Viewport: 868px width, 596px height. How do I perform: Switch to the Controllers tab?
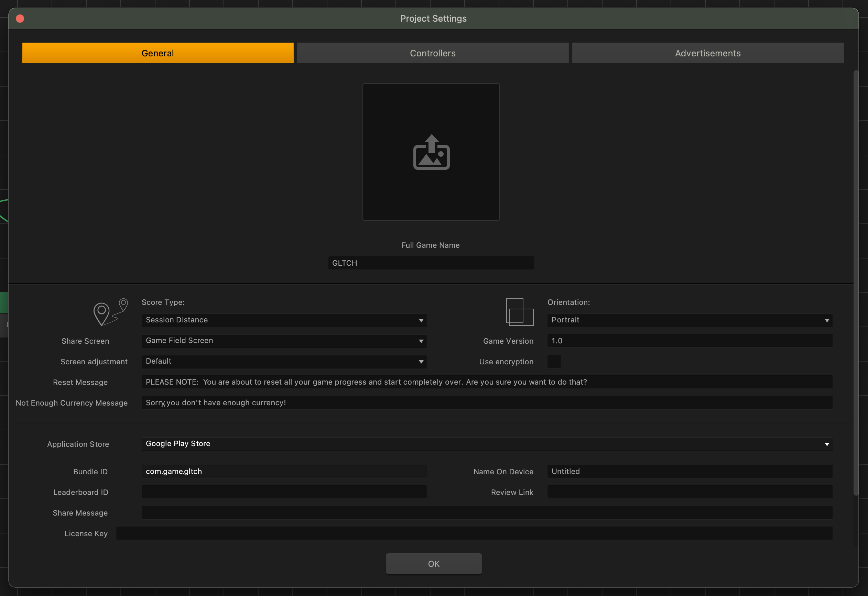(x=433, y=53)
